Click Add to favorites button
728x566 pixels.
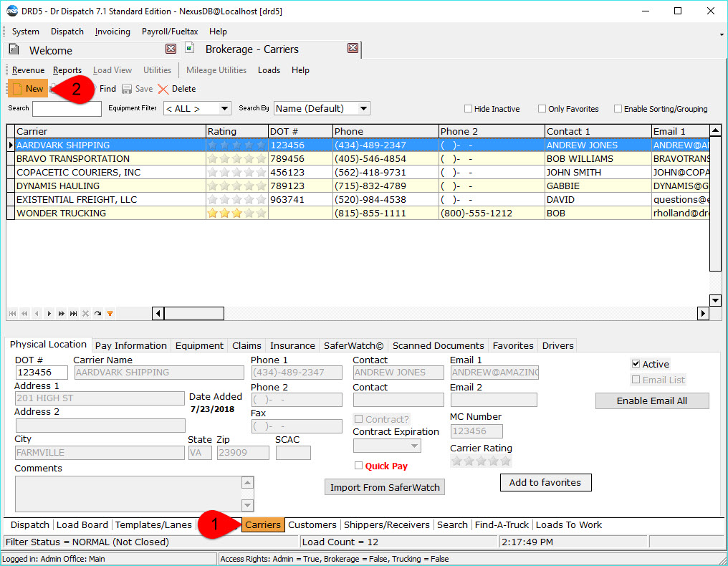pos(545,482)
